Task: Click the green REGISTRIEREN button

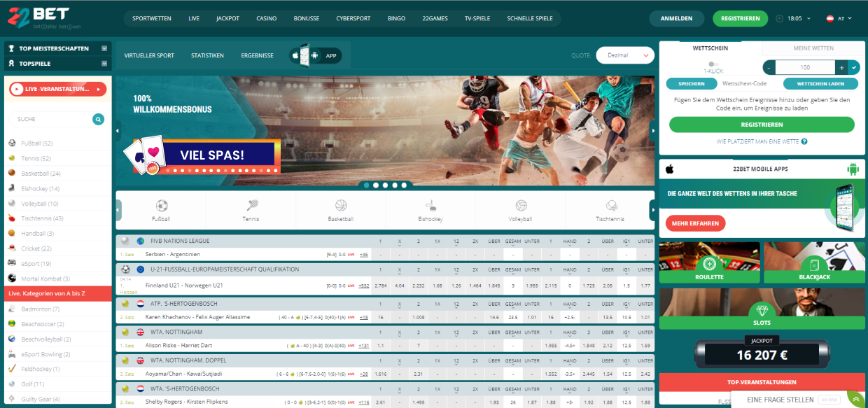Action: click(740, 18)
